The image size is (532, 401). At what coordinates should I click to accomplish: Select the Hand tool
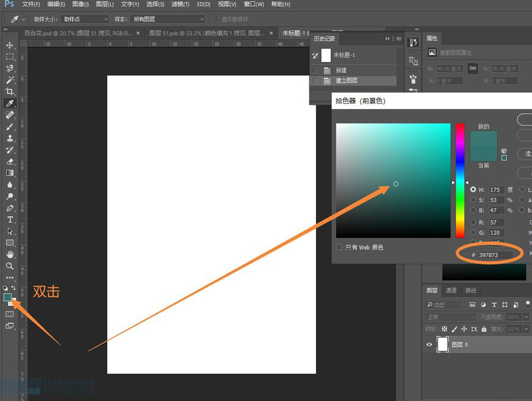point(9,254)
